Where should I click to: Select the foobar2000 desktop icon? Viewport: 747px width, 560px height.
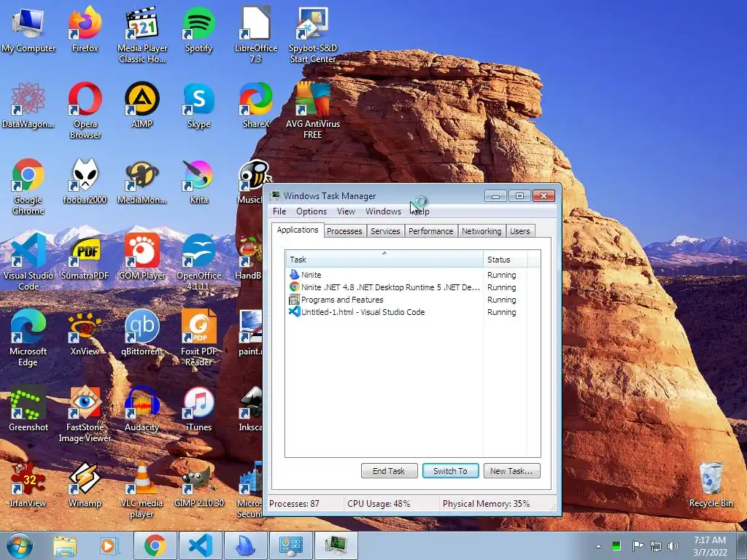point(85,182)
